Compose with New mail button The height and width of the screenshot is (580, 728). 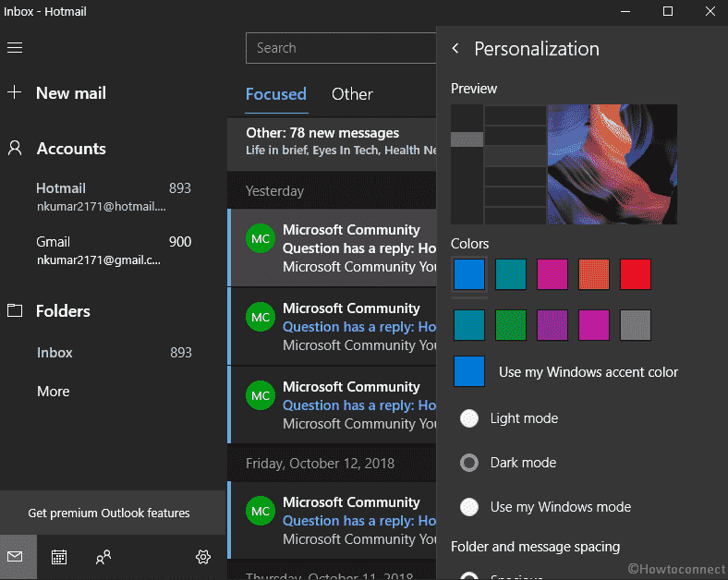71,92
